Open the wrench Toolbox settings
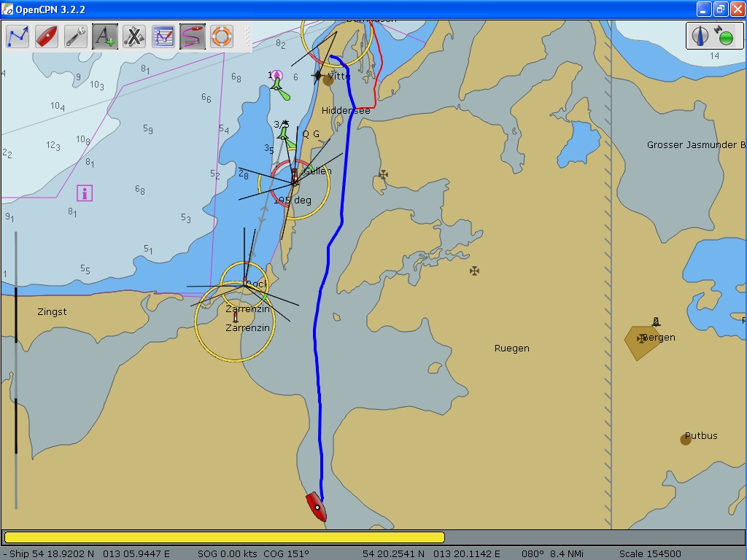 pos(76,36)
